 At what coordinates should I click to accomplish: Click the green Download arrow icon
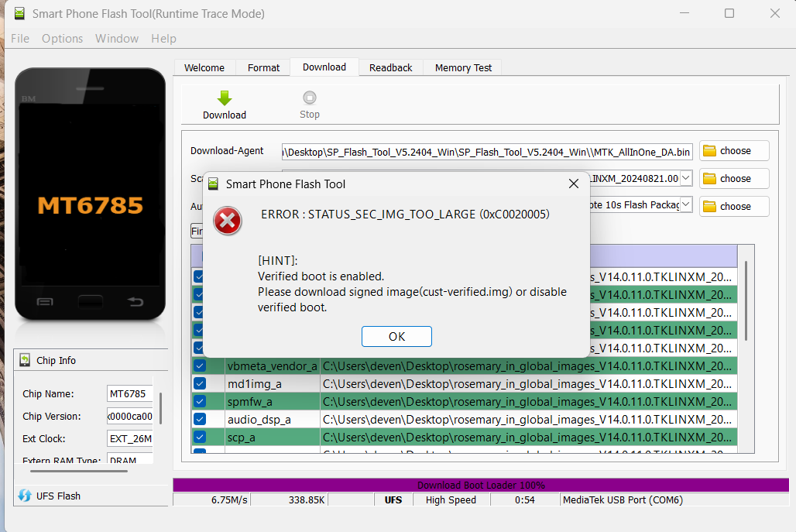225,98
